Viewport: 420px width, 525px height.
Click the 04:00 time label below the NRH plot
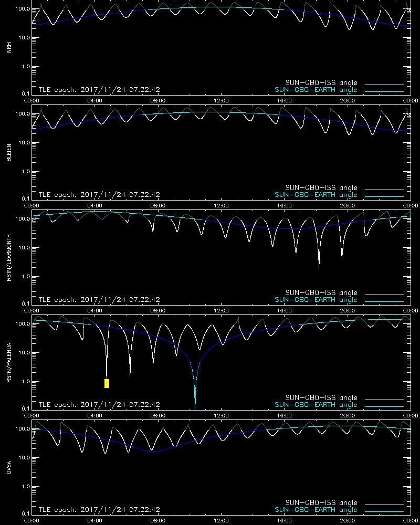pos(95,101)
